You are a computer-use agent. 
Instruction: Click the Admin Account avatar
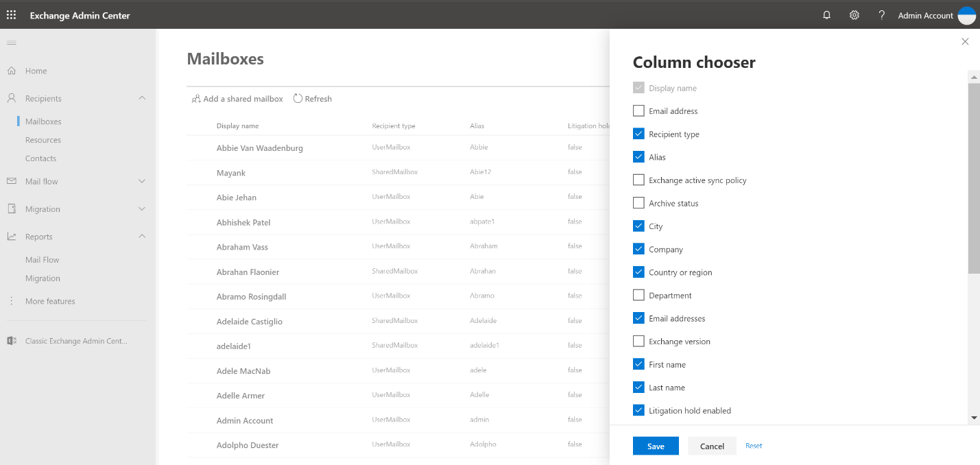tap(966, 15)
